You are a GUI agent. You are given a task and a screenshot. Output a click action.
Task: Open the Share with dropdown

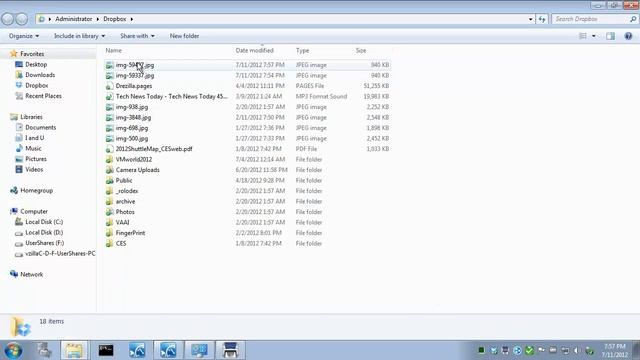pos(137,36)
